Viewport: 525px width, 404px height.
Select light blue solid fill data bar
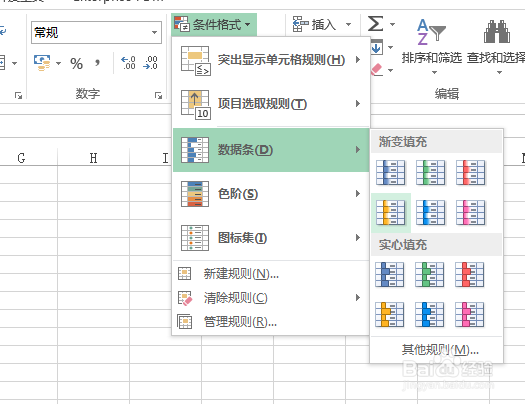point(430,315)
